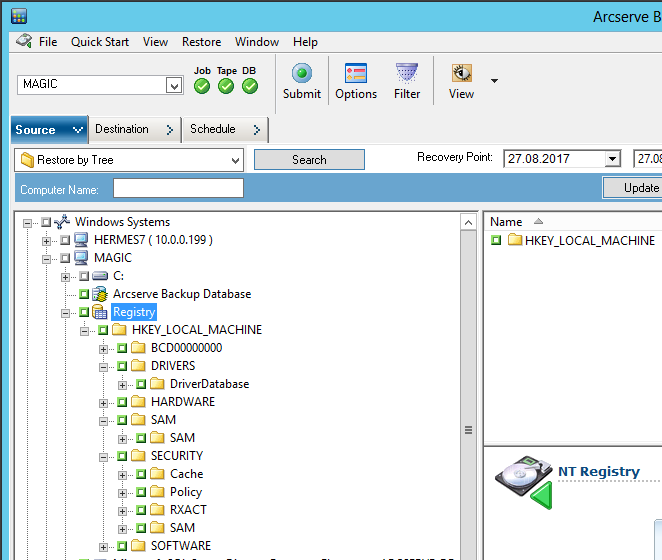Click the Cache folder icon

pos(157,473)
